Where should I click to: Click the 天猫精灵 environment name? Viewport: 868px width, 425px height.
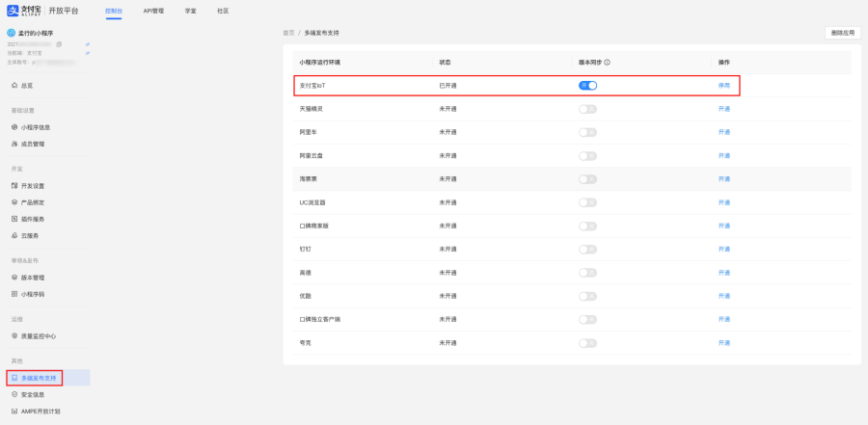coord(312,109)
